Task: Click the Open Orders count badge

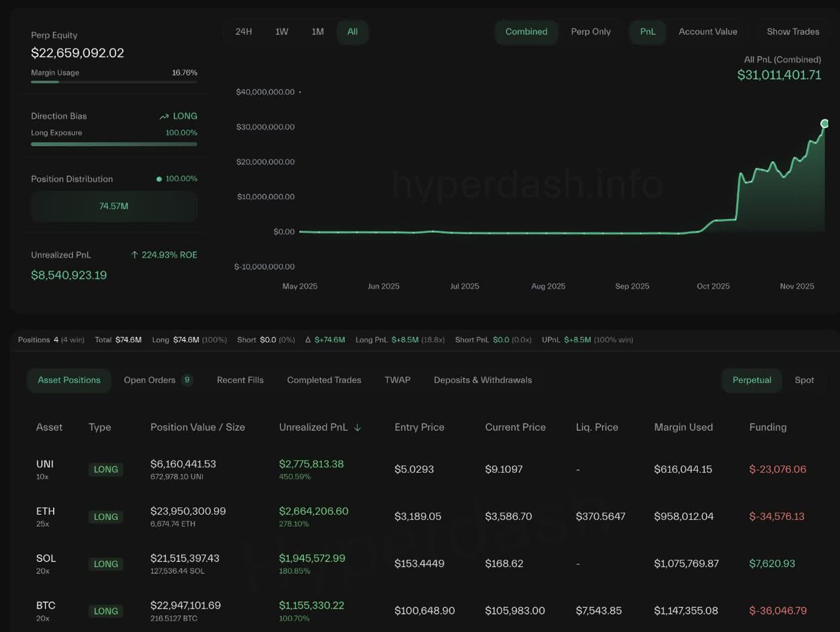Action: click(x=187, y=380)
